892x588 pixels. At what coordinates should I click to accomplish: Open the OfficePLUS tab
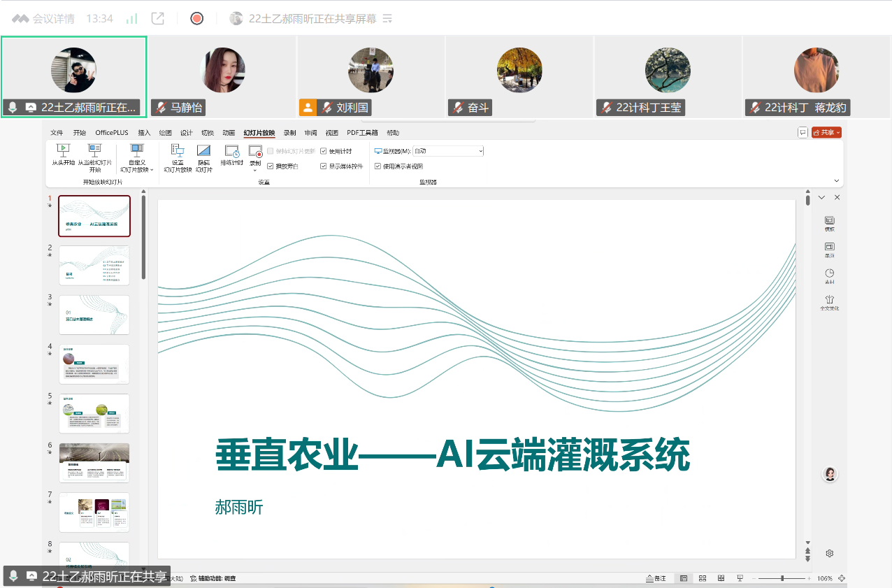point(112,133)
